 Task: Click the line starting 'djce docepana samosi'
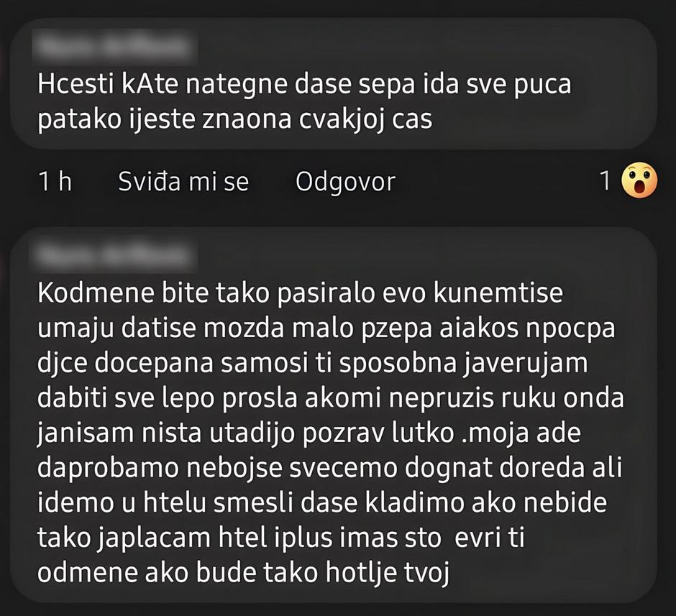click(x=313, y=364)
